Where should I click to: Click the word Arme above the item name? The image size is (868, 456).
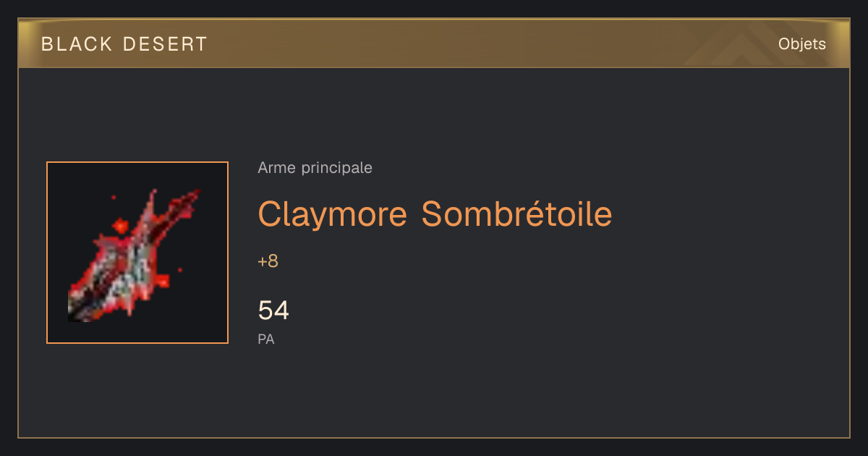[x=276, y=168]
